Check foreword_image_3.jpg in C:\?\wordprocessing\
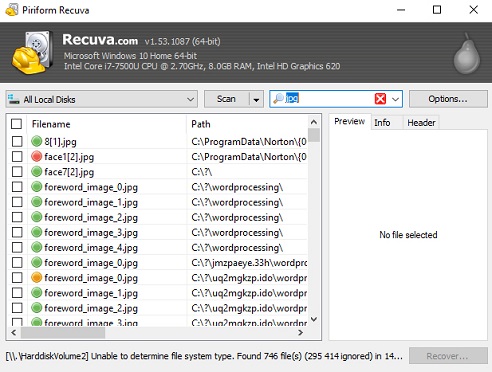The image size is (492, 372). [17, 232]
